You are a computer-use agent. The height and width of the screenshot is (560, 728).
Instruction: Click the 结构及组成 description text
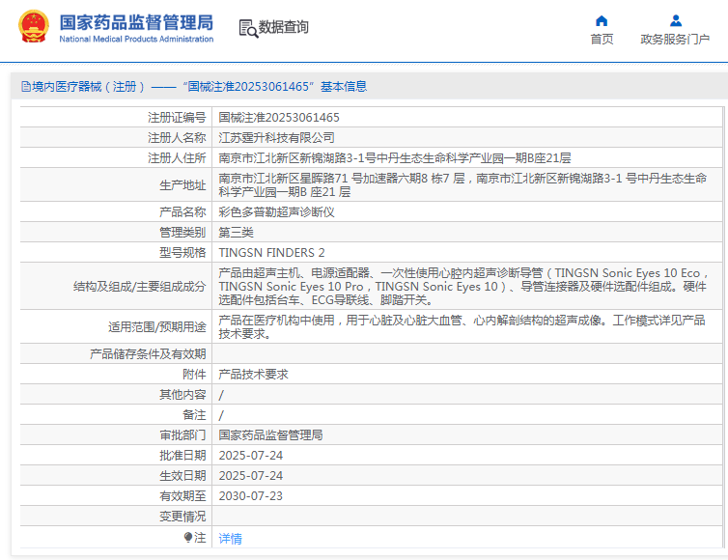[462, 286]
